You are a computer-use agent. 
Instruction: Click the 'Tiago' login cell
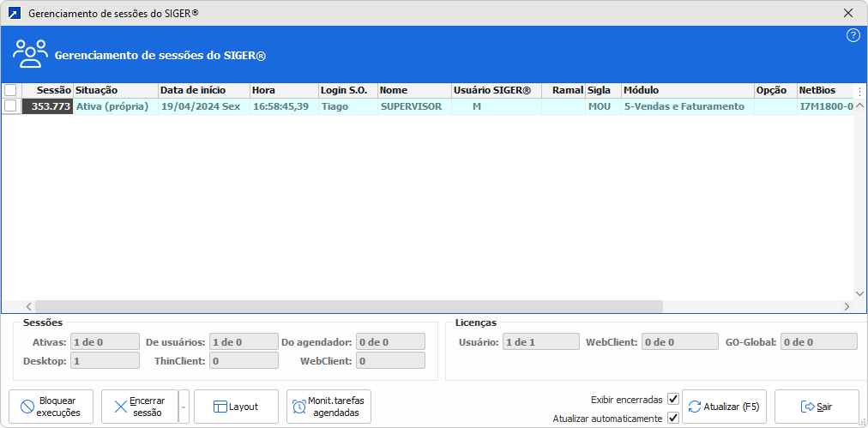tap(348, 106)
